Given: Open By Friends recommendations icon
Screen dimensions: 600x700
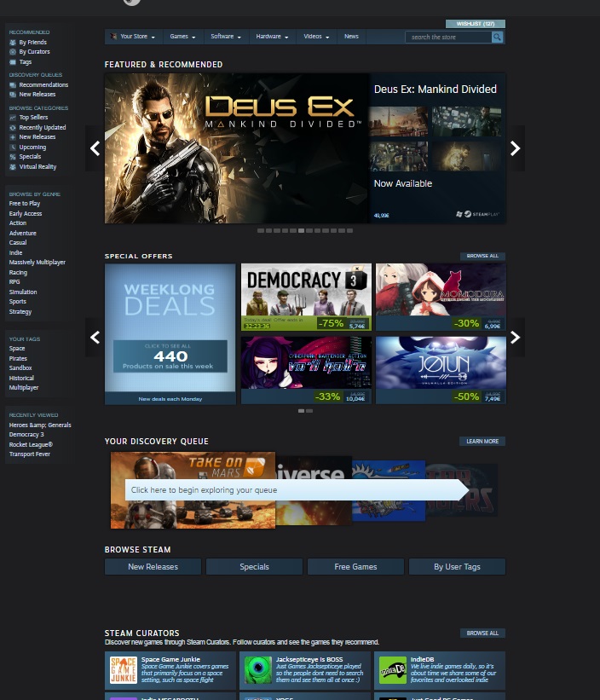Looking at the screenshot, I should (13, 43).
